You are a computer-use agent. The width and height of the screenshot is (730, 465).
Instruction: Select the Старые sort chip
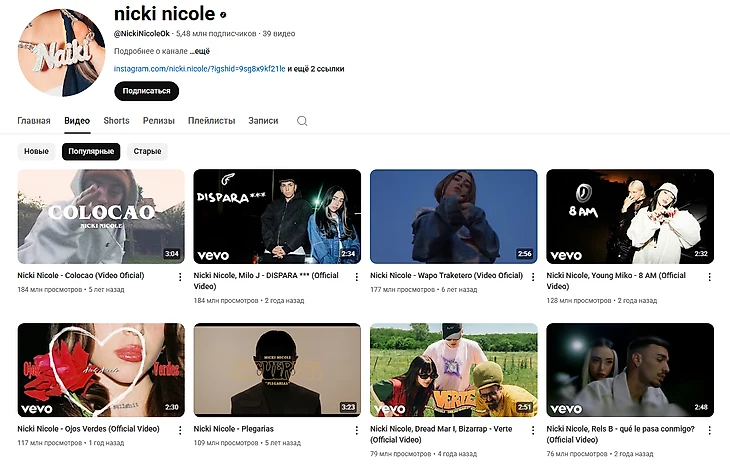point(147,151)
